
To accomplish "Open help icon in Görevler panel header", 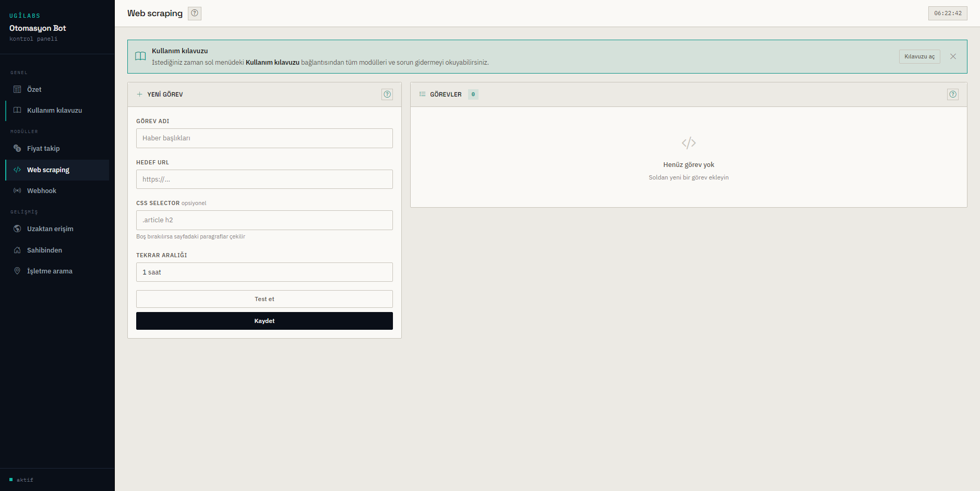I will tap(953, 94).
